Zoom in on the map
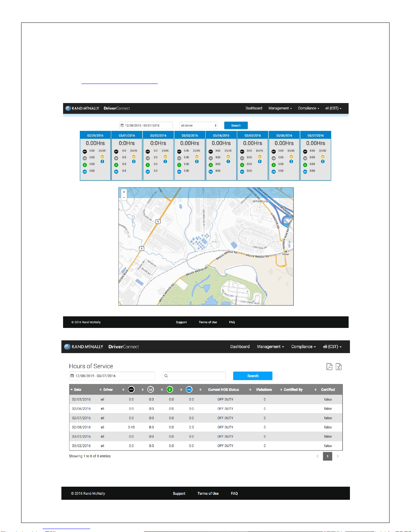411x532 pixels. [124, 192]
